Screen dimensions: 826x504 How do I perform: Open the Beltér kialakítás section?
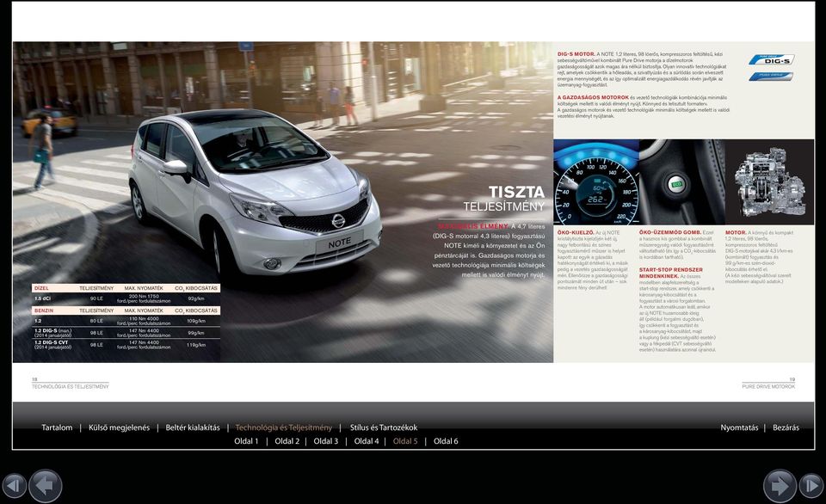pos(193,427)
